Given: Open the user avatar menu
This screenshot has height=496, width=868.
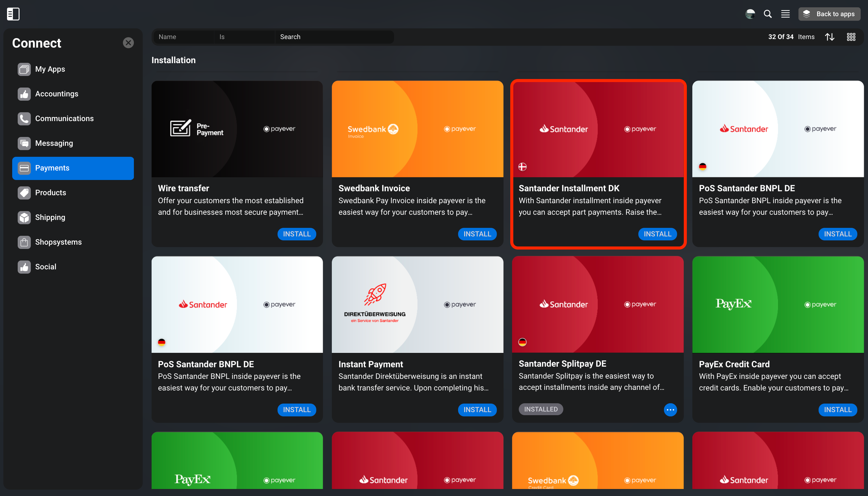Looking at the screenshot, I should pyautogui.click(x=750, y=14).
